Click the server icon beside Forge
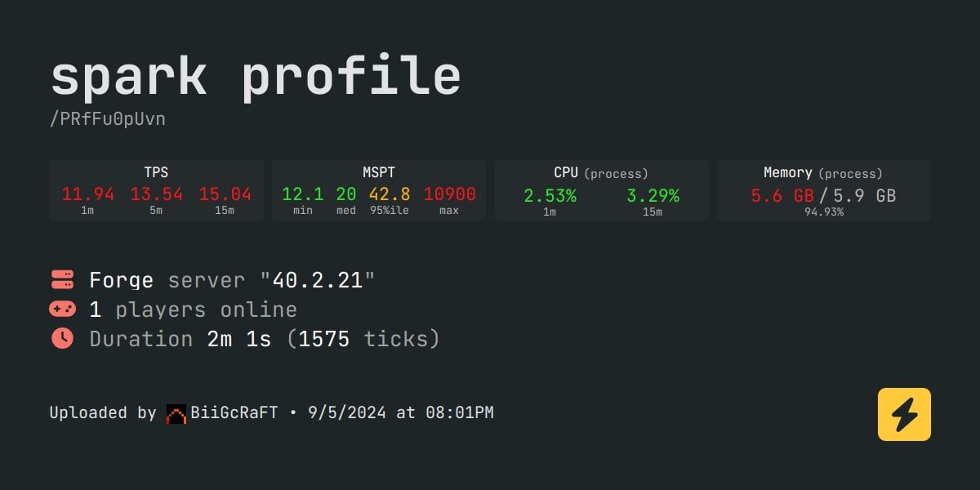 click(63, 280)
